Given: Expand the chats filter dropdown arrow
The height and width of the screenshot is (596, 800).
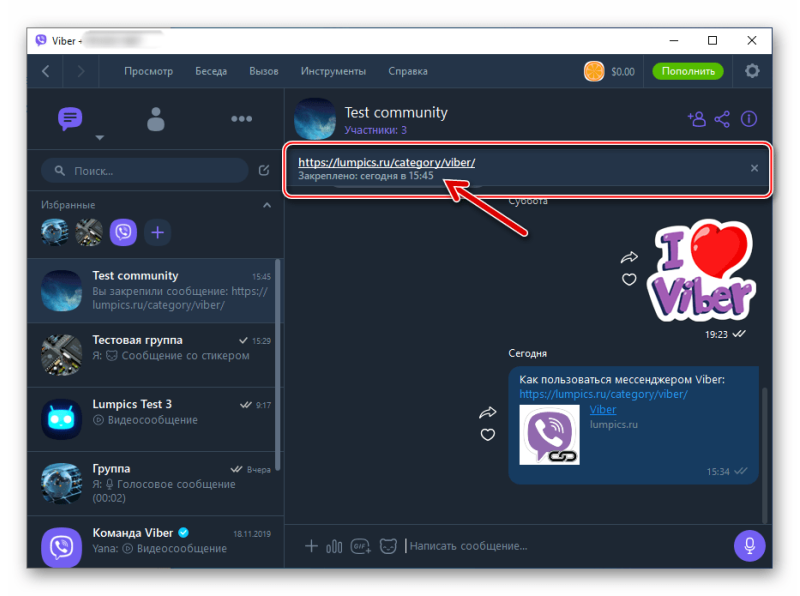Looking at the screenshot, I should [100, 138].
